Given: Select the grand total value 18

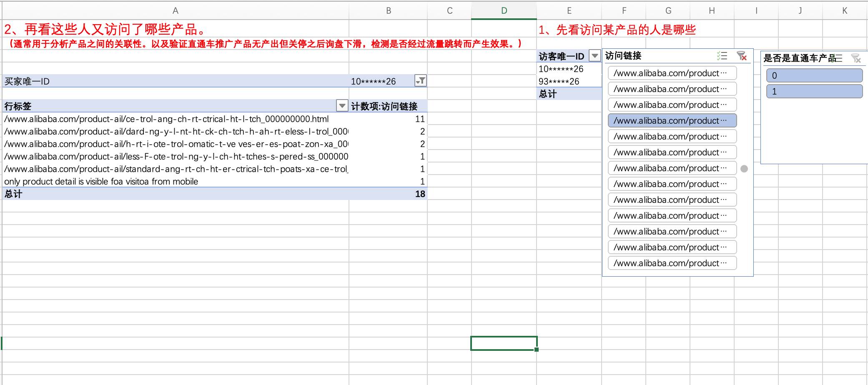Looking at the screenshot, I should pos(388,194).
